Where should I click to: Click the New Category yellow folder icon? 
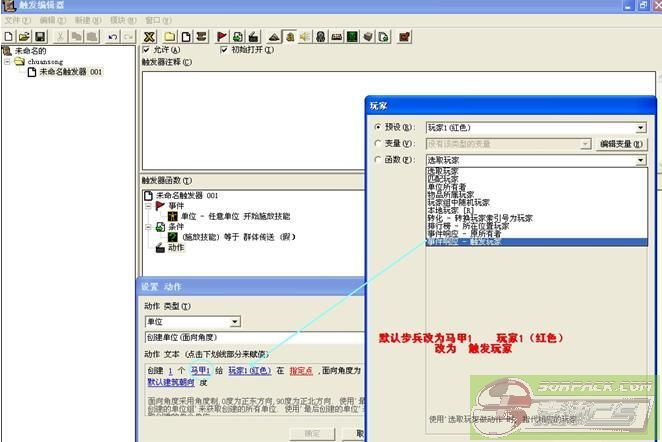[169, 36]
